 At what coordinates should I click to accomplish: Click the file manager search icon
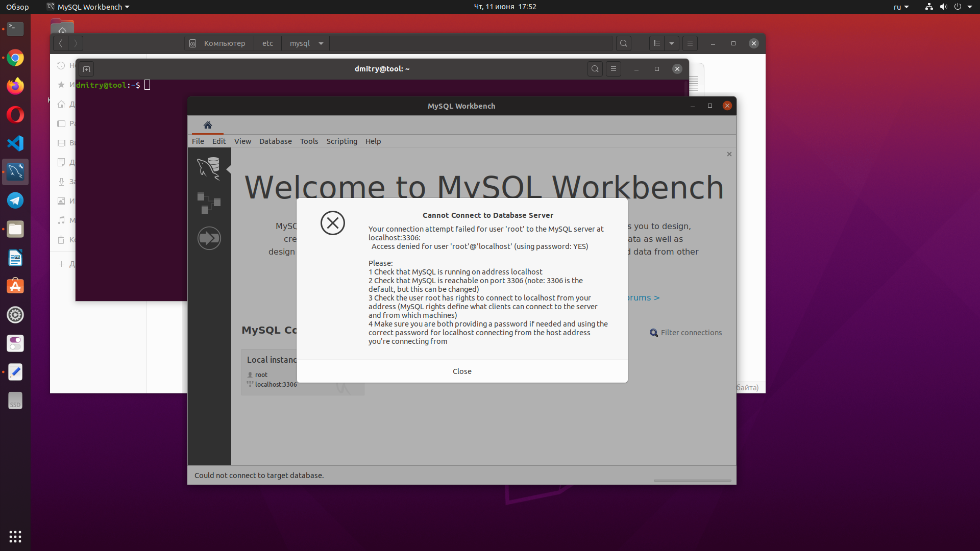(624, 43)
